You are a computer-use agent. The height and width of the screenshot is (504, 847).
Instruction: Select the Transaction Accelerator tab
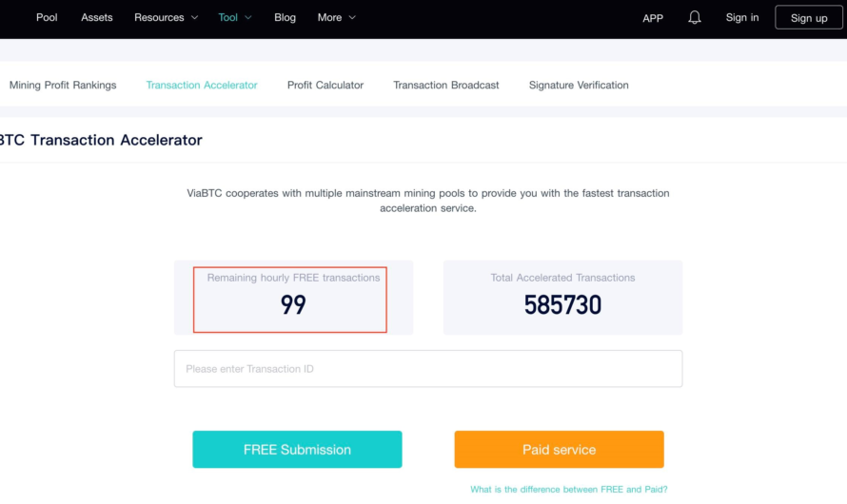pos(202,86)
